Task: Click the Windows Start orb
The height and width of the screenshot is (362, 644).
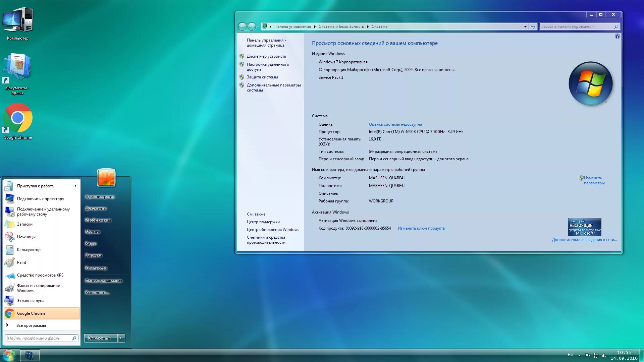Action: point(9,355)
